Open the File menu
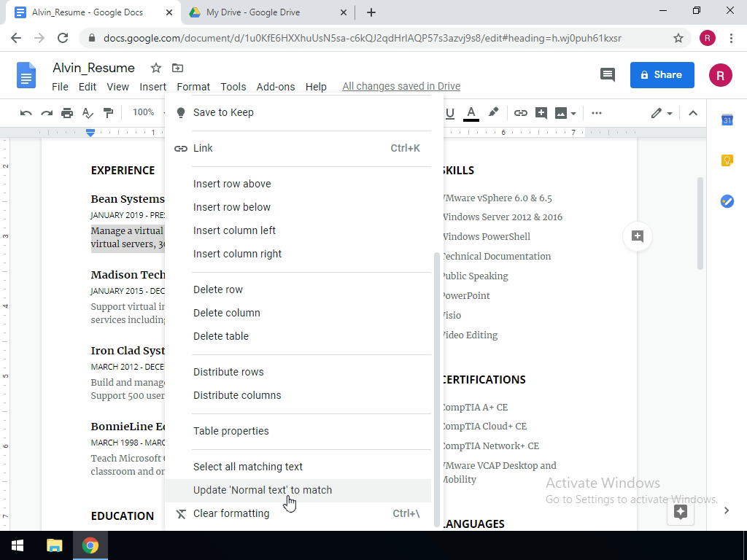 (60, 87)
